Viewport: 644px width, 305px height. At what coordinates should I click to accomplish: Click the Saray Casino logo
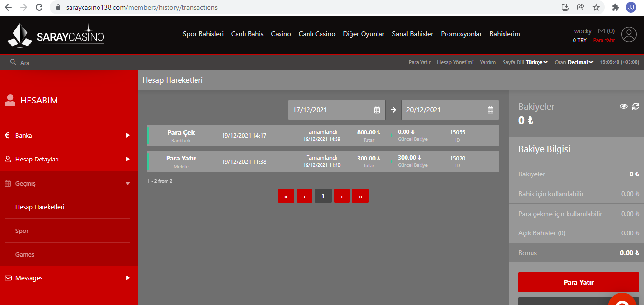coord(56,35)
